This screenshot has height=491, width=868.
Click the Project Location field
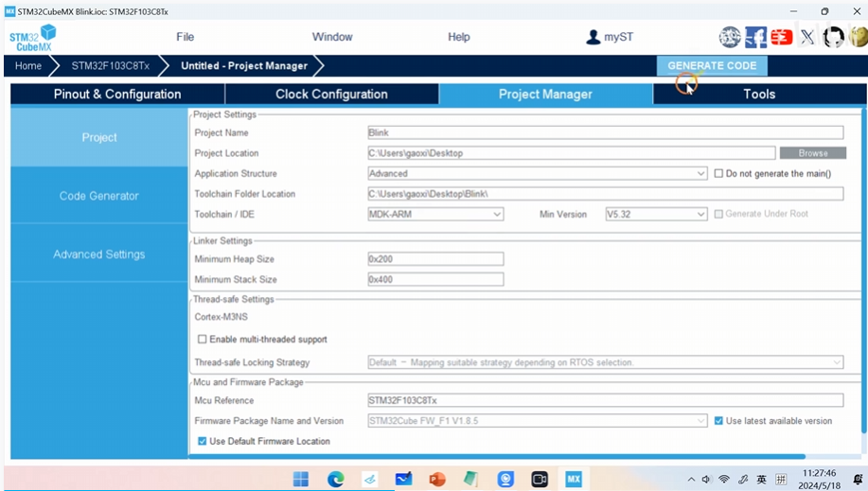572,153
